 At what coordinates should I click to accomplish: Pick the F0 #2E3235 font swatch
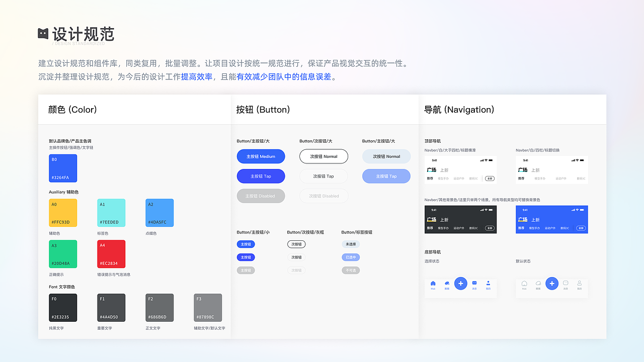(x=63, y=308)
